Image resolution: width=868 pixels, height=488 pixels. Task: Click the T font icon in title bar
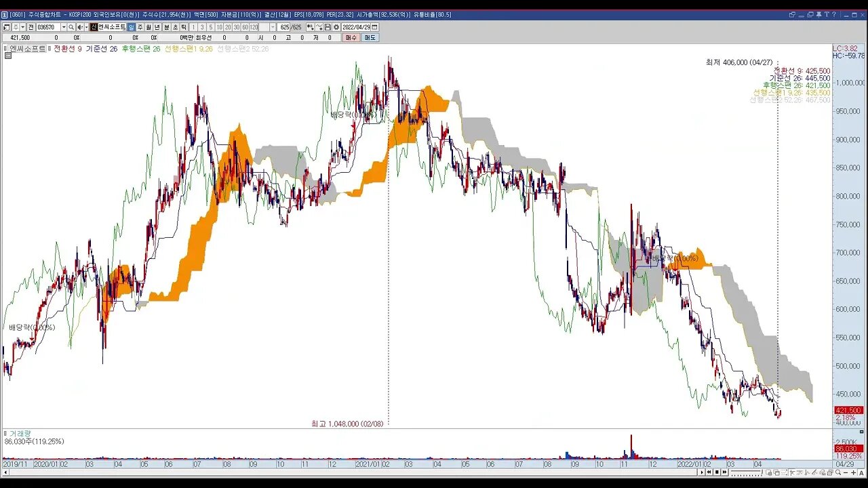[827, 14]
